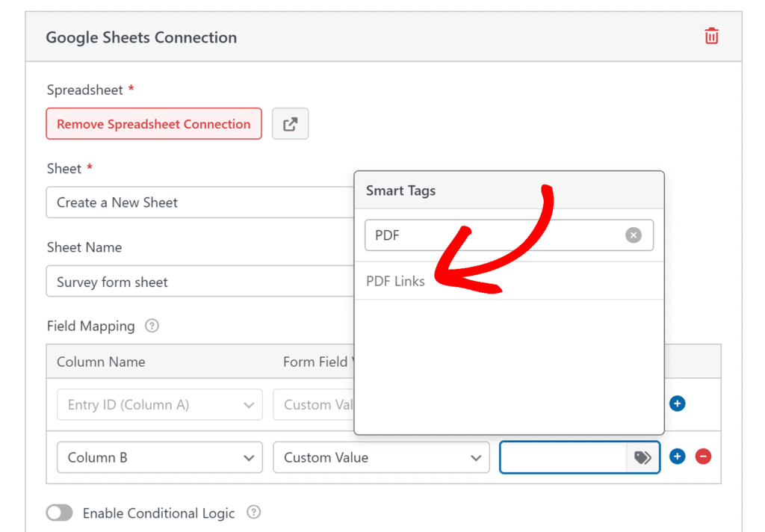Expand the Column B dropdown
Screen dimensions: 765x532
point(159,457)
